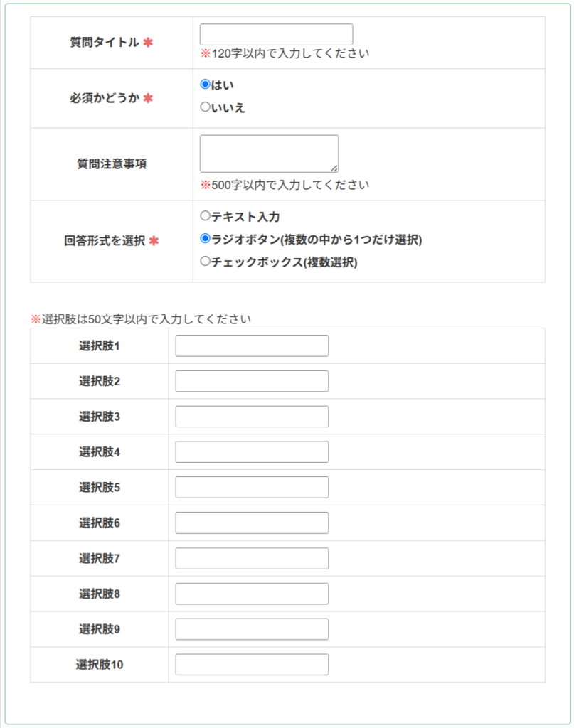Viewport: 574px width, 728px height.
Task: Choose チェックボックス(複数選択) answer format
Action: tap(205, 261)
